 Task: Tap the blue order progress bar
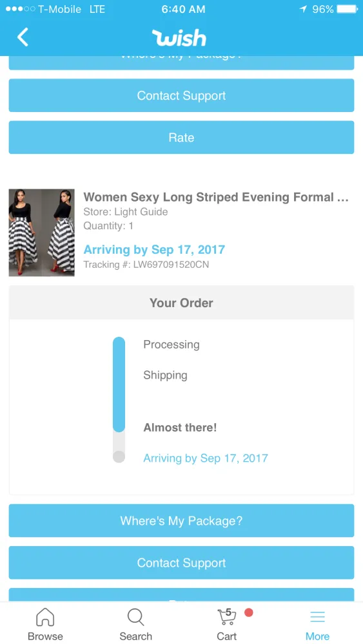point(119,384)
